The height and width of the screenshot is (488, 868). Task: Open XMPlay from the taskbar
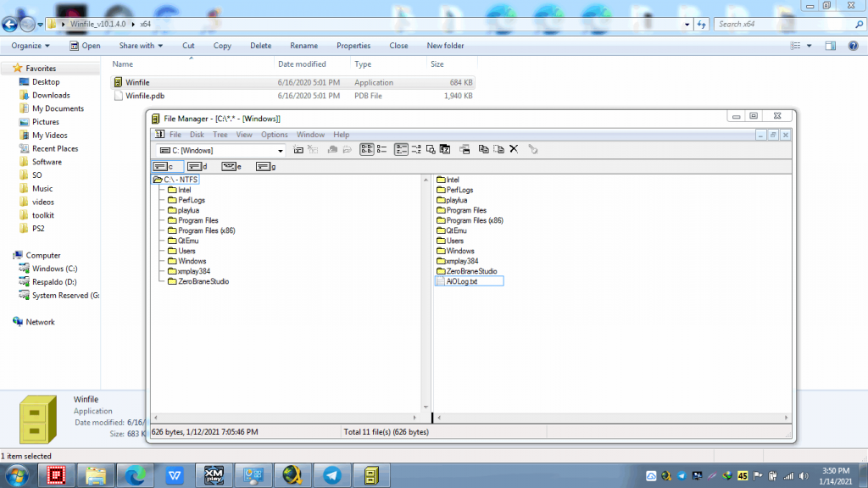pos(214,475)
